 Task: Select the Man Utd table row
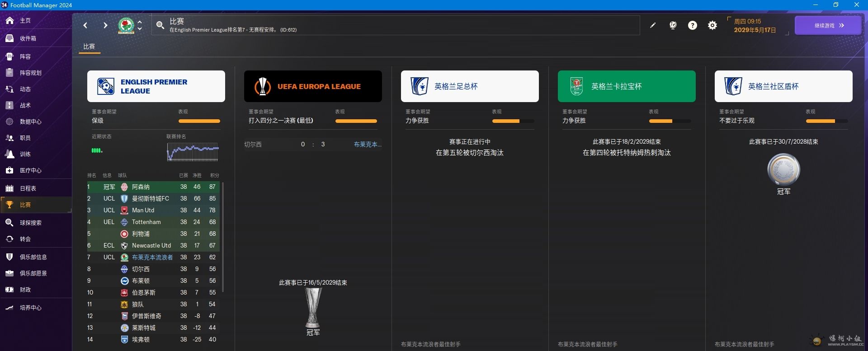[153, 211]
